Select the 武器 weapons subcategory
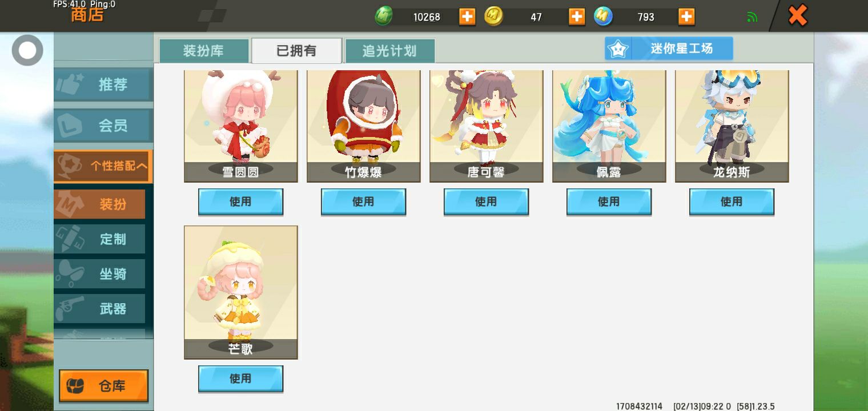The height and width of the screenshot is (411, 868). point(100,308)
